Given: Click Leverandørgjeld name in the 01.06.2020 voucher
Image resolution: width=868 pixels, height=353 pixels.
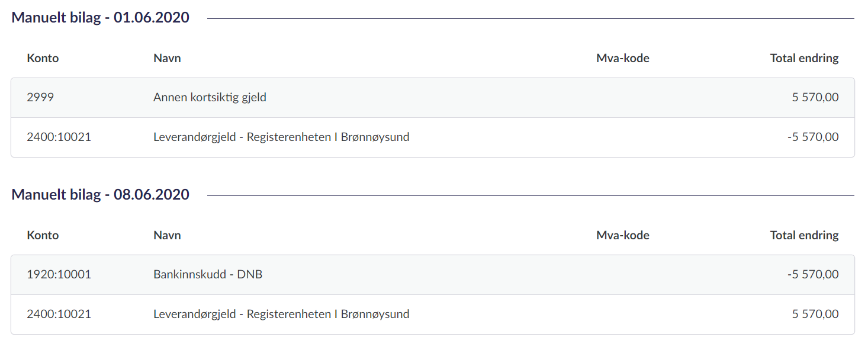Looking at the screenshot, I should click(281, 137).
